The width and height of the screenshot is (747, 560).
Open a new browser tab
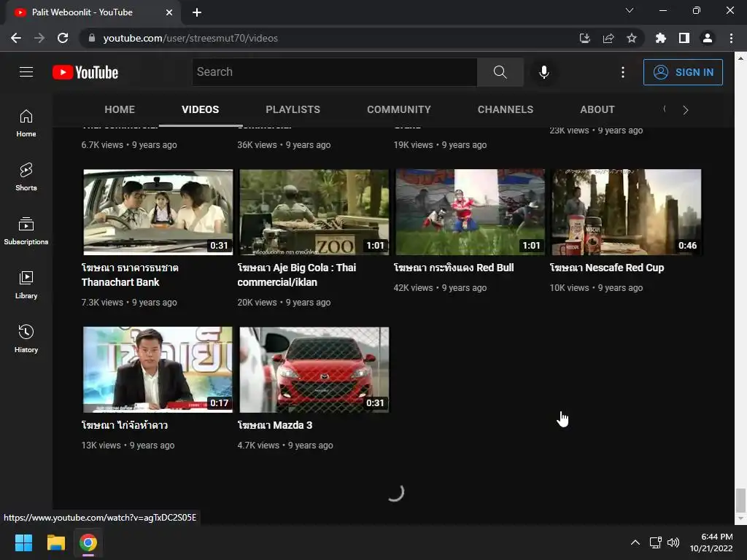197,12
